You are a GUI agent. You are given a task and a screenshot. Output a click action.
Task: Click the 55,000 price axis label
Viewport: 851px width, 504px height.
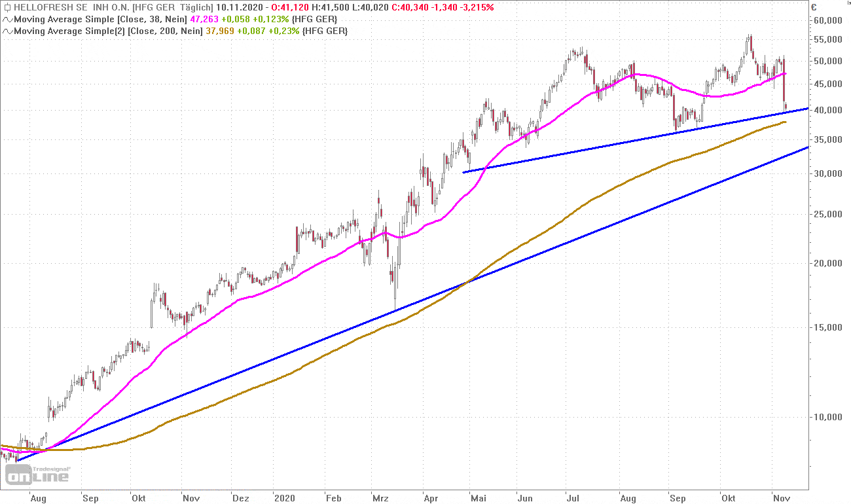tap(829, 40)
